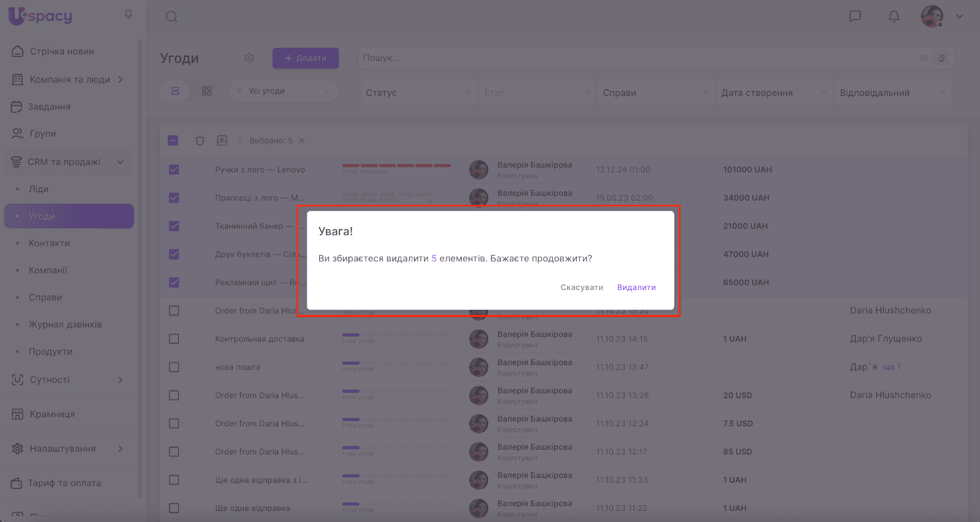Screen dimensions: 980x522
Task: Pin the sidebar with the pin icon
Action: tap(128, 14)
